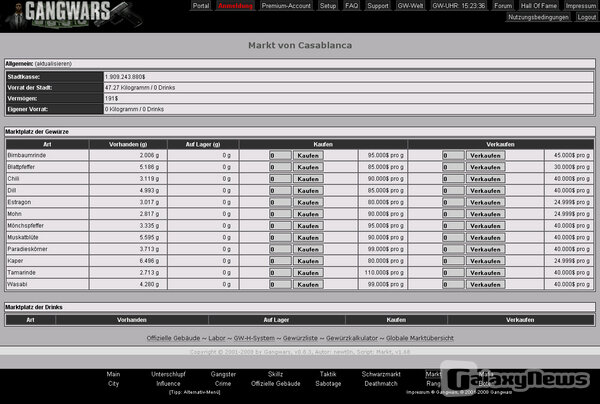Open the Impressum tab

[580, 6]
